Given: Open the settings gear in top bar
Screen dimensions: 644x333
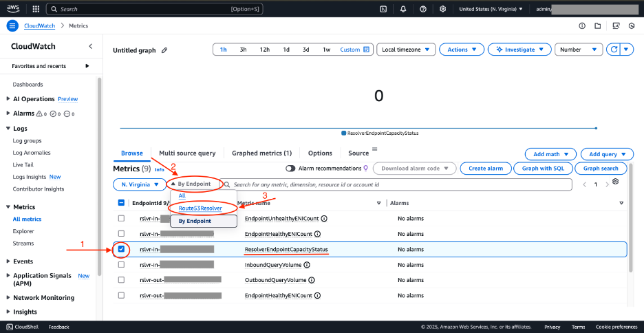Looking at the screenshot, I should [x=443, y=9].
